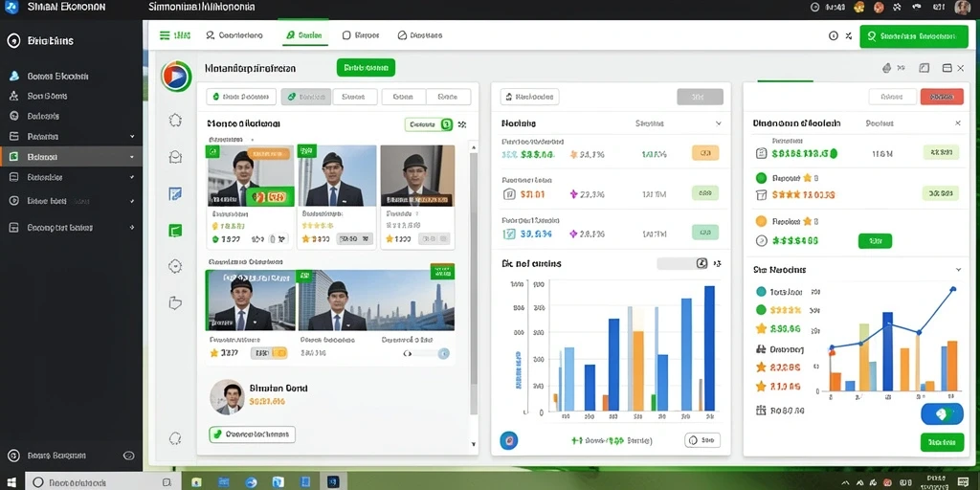The height and width of the screenshot is (490, 980).
Task: Click the user avatar in the title bar
Action: pyautogui.click(x=963, y=8)
